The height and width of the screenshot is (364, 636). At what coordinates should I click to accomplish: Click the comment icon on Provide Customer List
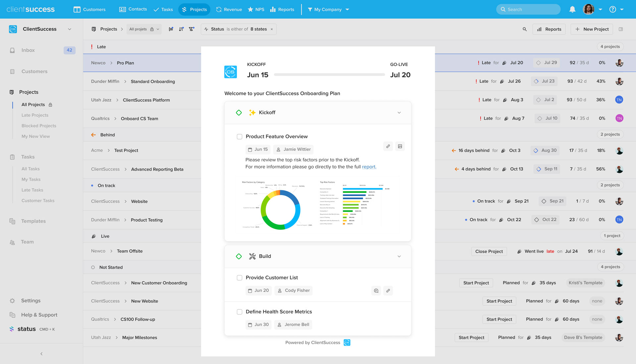376,291
